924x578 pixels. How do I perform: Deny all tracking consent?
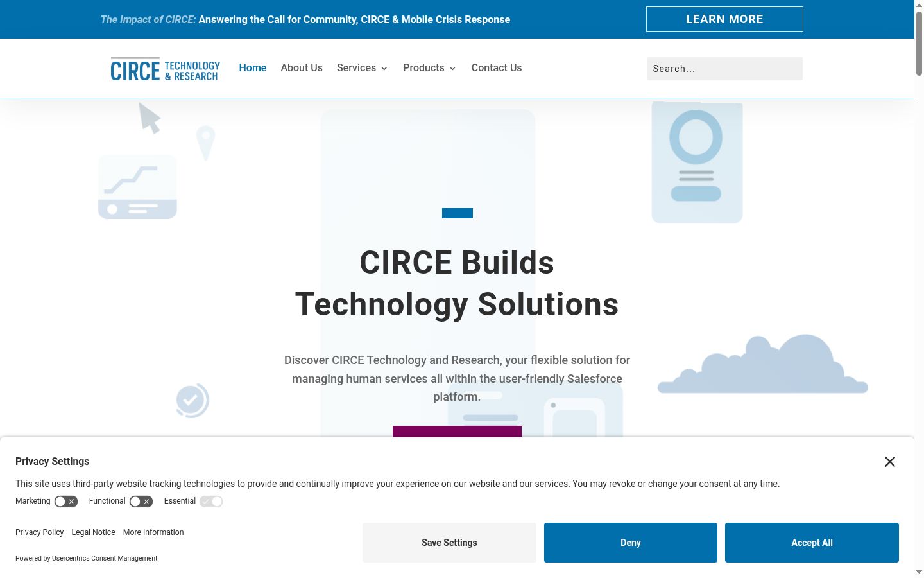pos(631,543)
